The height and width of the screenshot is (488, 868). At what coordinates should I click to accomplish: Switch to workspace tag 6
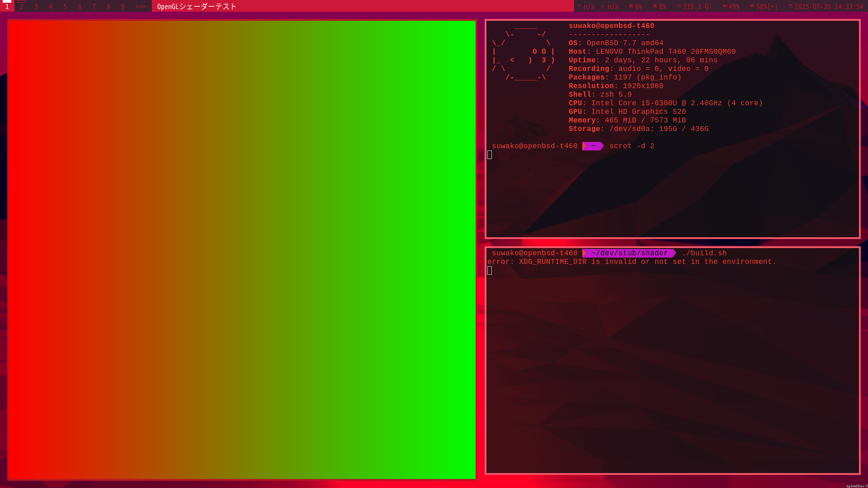(x=80, y=6)
